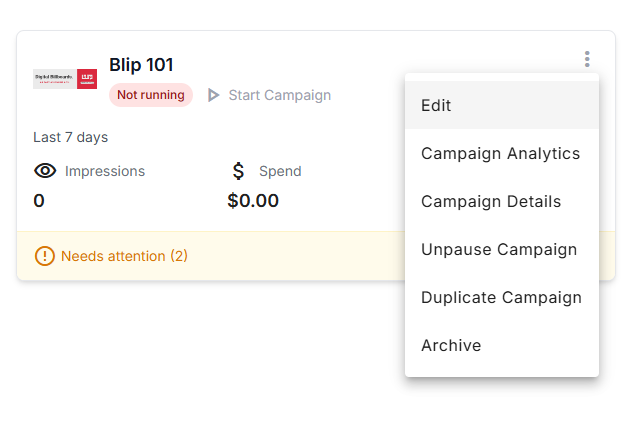Click the Impressions label

[105, 171]
